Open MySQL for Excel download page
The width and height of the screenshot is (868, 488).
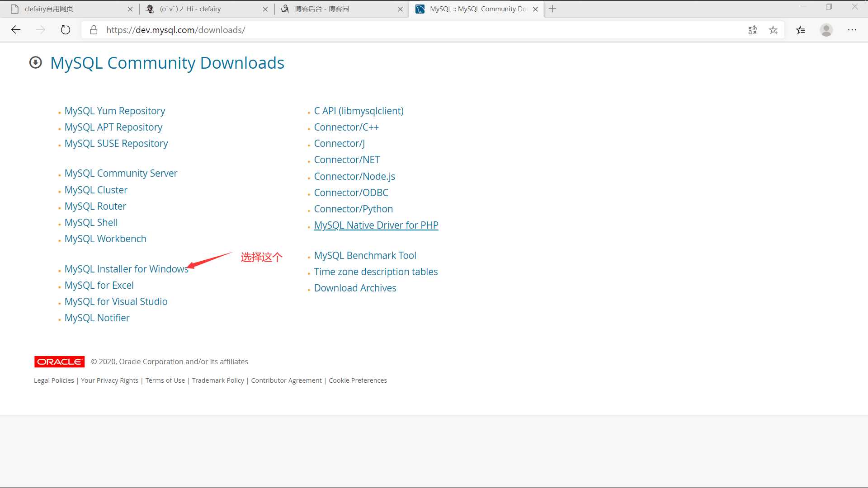click(99, 285)
